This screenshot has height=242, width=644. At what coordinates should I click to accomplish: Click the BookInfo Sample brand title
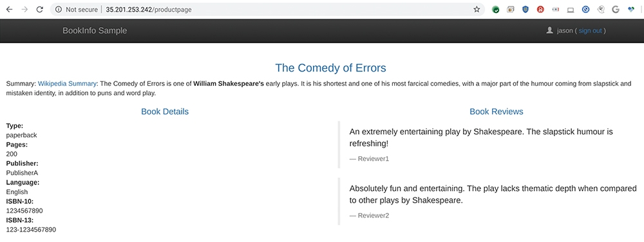click(95, 30)
